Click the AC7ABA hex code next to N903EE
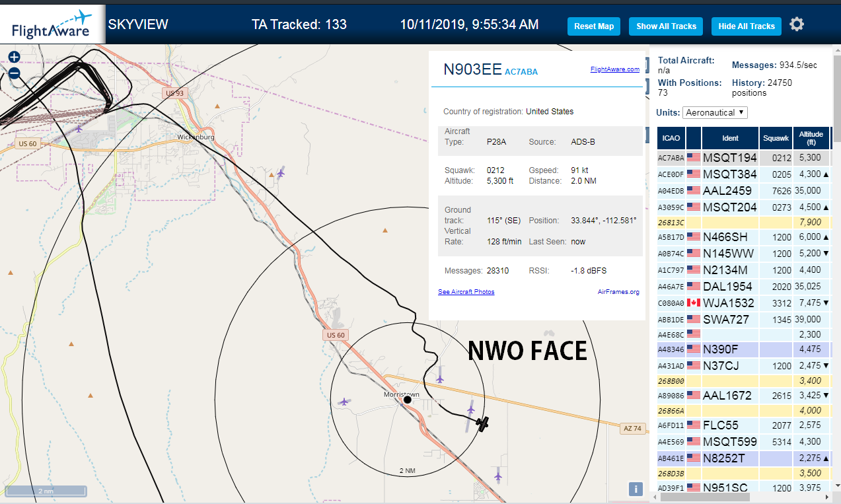The height and width of the screenshot is (504, 841). pyautogui.click(x=521, y=72)
